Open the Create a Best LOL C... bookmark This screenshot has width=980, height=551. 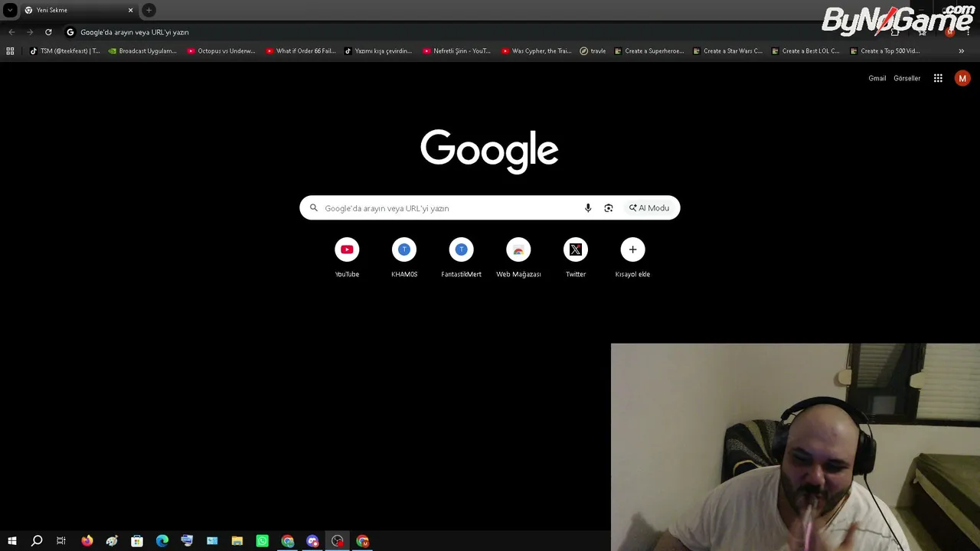click(x=806, y=51)
